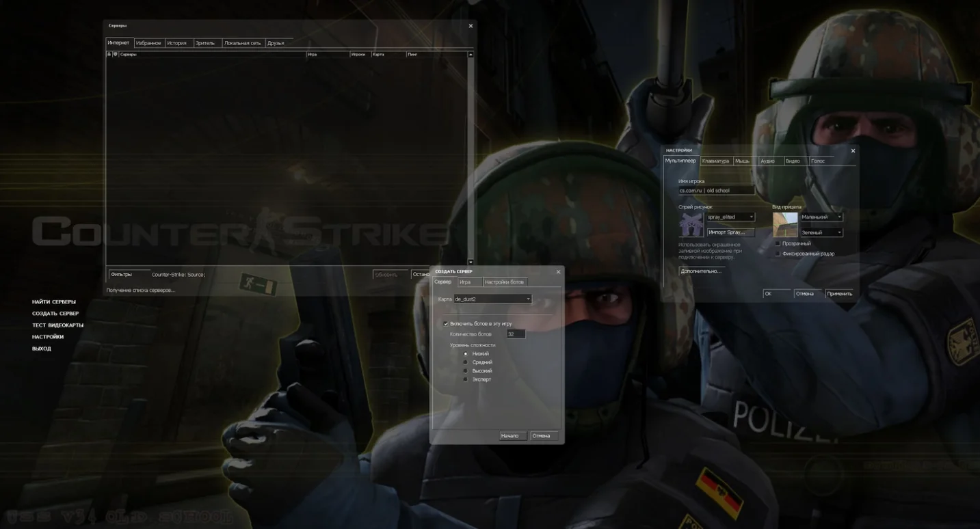
Task: Click the shield icon column header in server list
Action: pyautogui.click(x=115, y=54)
